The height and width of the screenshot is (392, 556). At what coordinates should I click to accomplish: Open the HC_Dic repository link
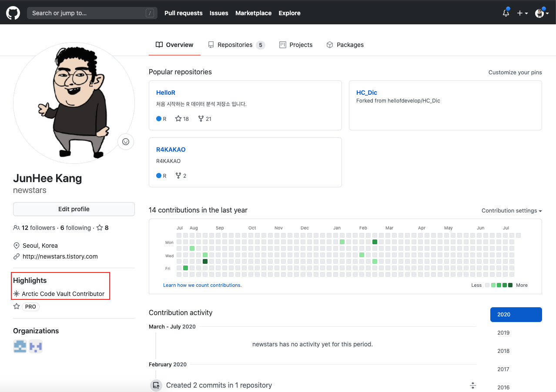[367, 93]
